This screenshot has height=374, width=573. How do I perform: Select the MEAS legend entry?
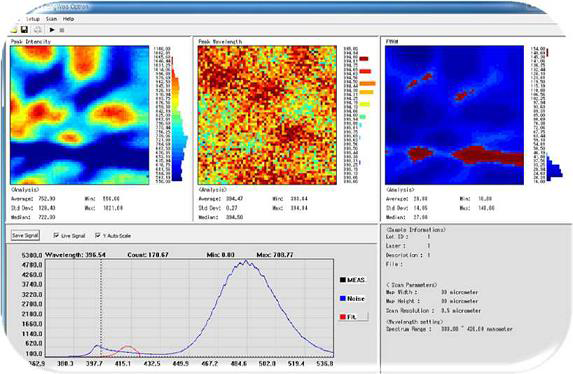point(352,280)
